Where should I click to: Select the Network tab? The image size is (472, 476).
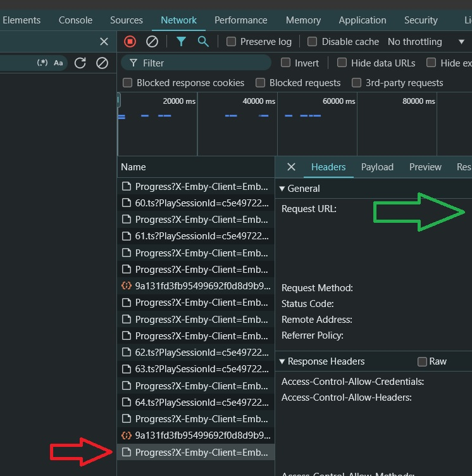[x=178, y=20]
